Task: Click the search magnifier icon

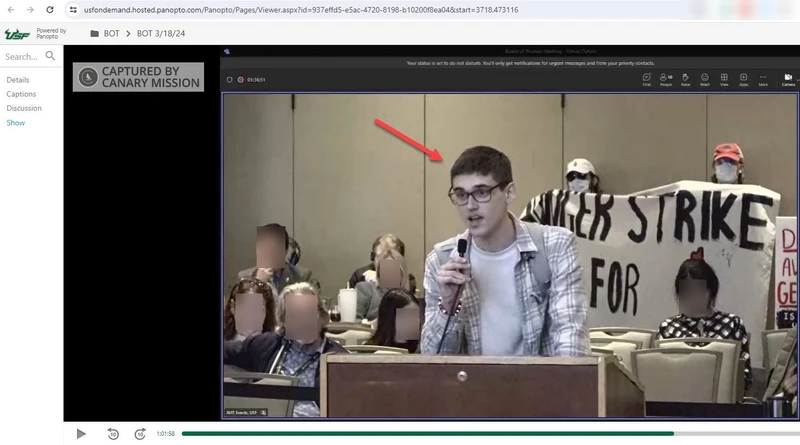Action: click(x=51, y=56)
